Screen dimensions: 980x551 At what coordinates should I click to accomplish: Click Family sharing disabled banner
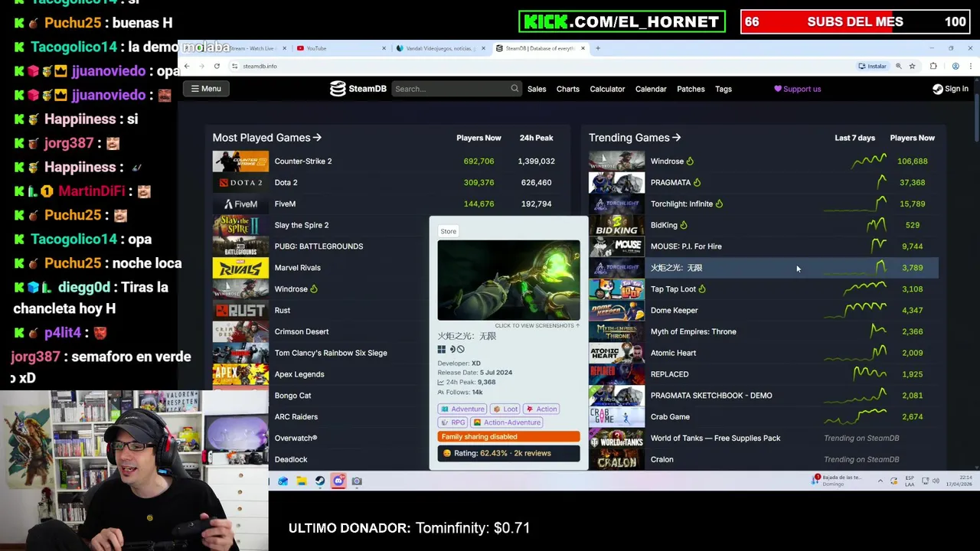pyautogui.click(x=508, y=437)
